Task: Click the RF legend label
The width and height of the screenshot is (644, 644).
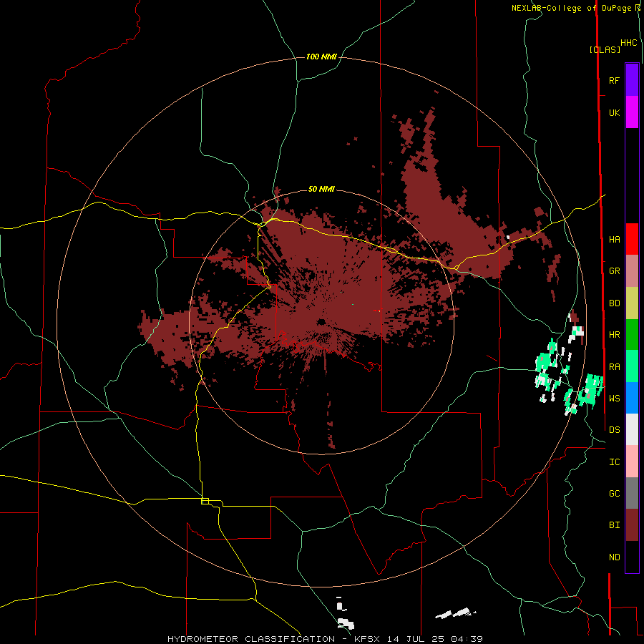Action: (x=614, y=80)
